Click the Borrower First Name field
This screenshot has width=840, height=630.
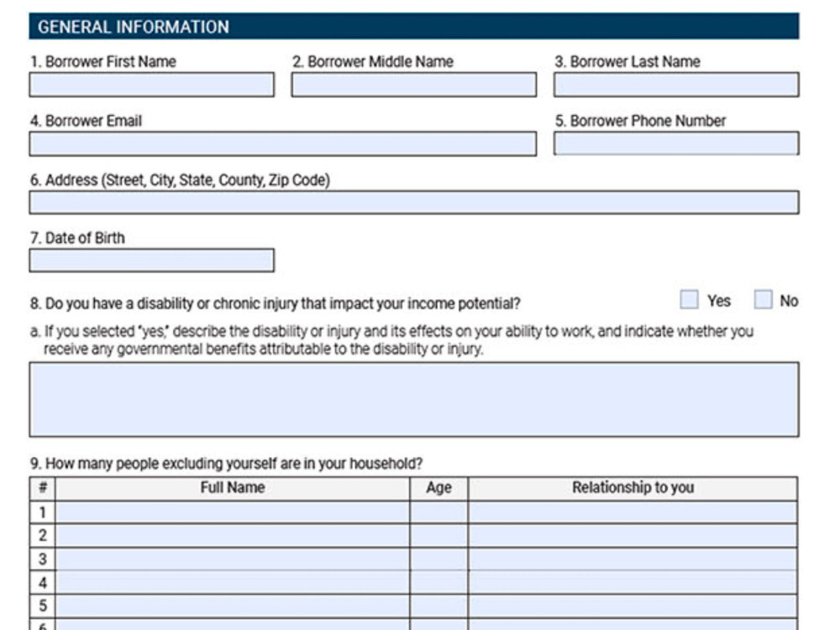coord(151,84)
